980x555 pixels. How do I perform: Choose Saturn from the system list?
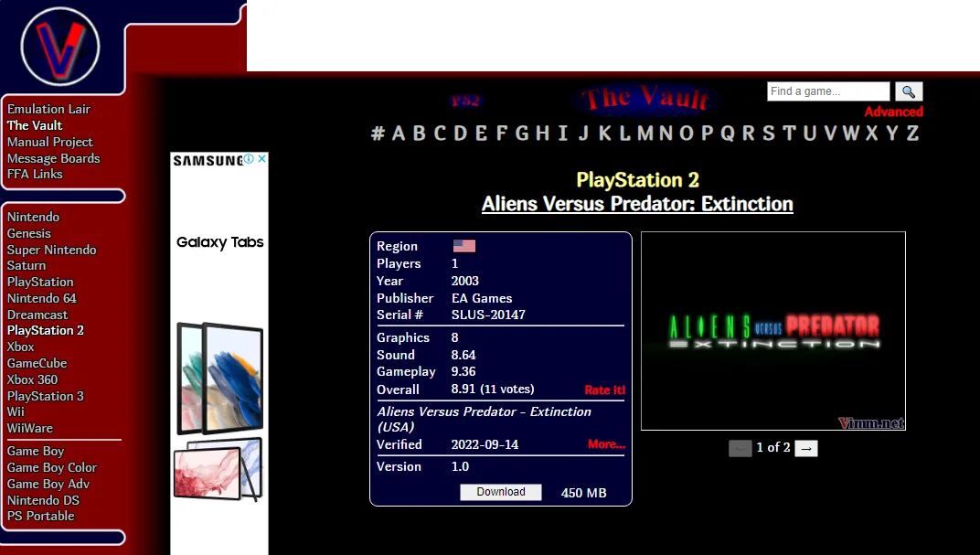(27, 266)
